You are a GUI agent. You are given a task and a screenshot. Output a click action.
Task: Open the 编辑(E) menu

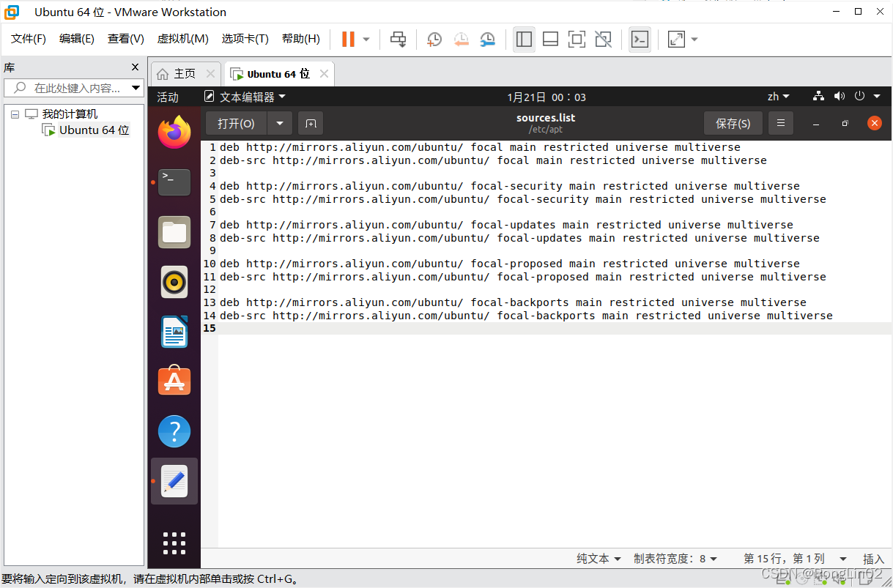coord(77,39)
